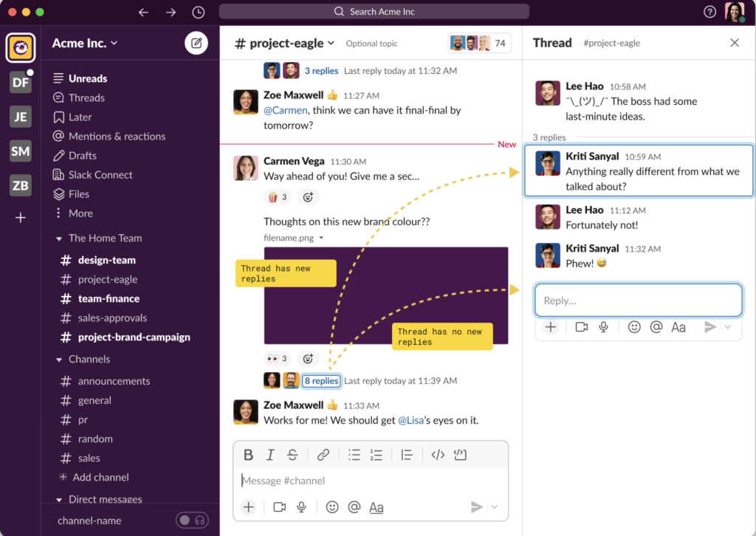The width and height of the screenshot is (756, 536).
Task: Click the plus attachment button in the channel composer
Action: pos(248,507)
